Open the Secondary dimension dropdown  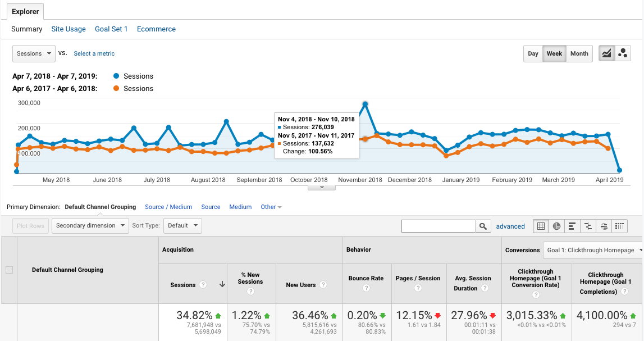(90, 225)
